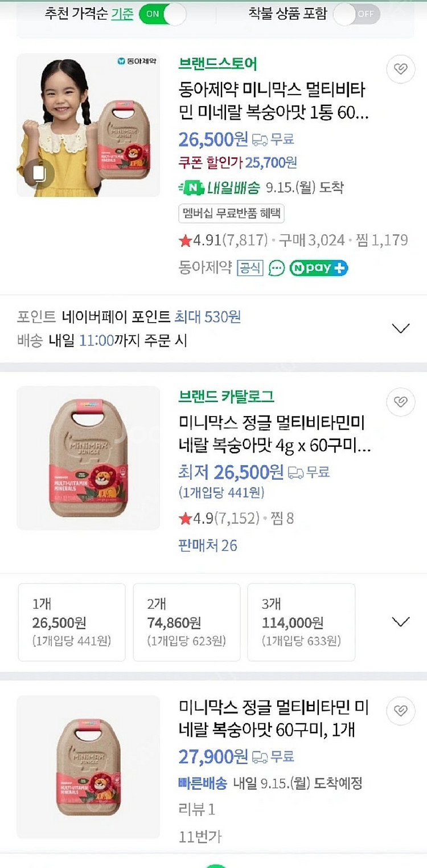Tap the green 내일배송 delivery badge
Image resolution: width=427 pixels, height=868 pixels.
220,188
